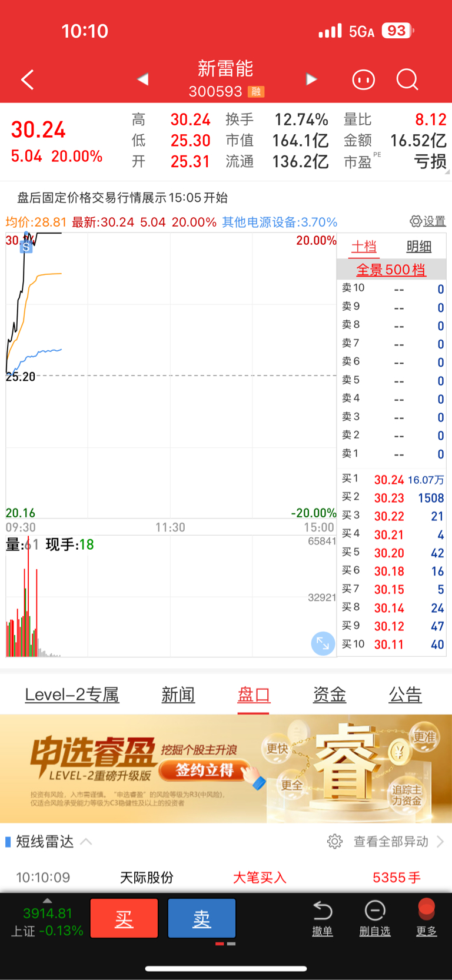The height and width of the screenshot is (980, 452).
Task: Switch to the 资金 tab
Action: coord(329,695)
